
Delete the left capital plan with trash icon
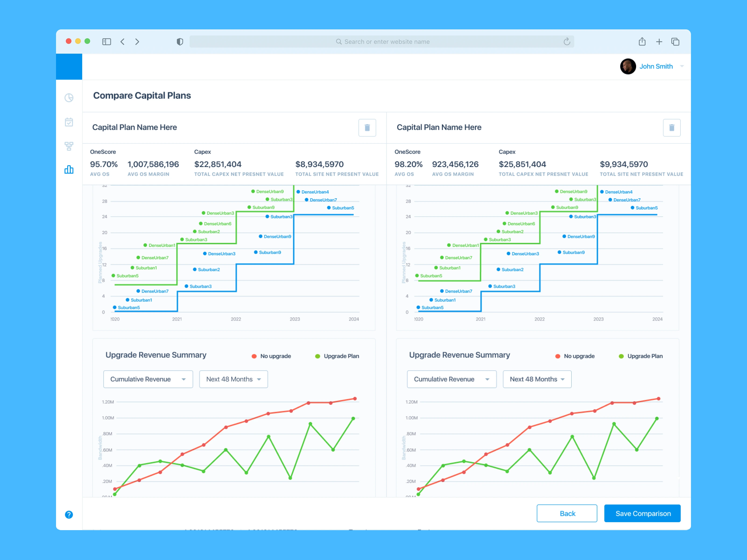point(367,128)
